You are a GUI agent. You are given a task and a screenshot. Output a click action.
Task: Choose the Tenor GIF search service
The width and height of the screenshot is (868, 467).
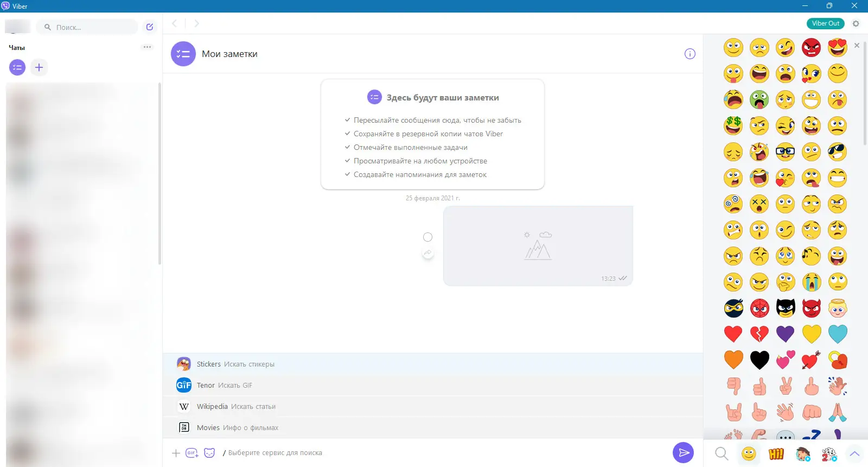(433, 385)
